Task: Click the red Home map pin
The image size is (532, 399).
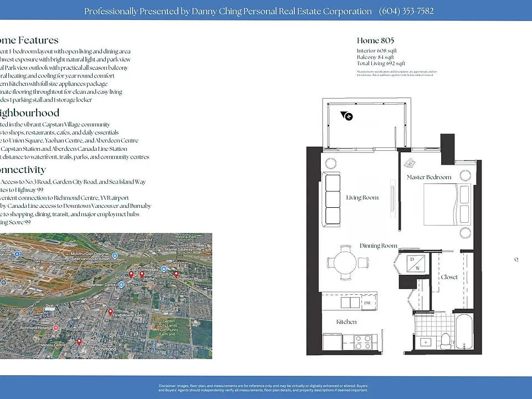Action: pos(142,274)
